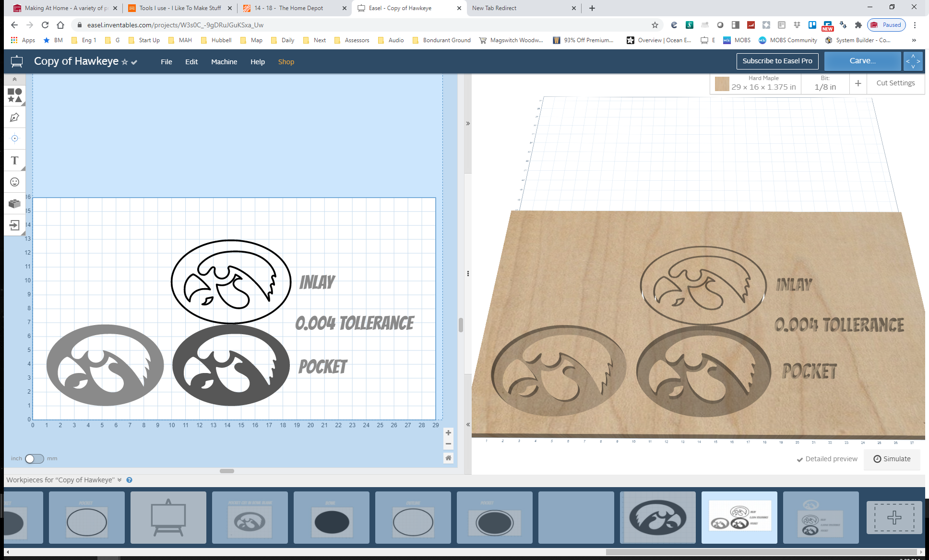Click the Paused profile button
The image size is (929, 560).
pyautogui.click(x=886, y=25)
